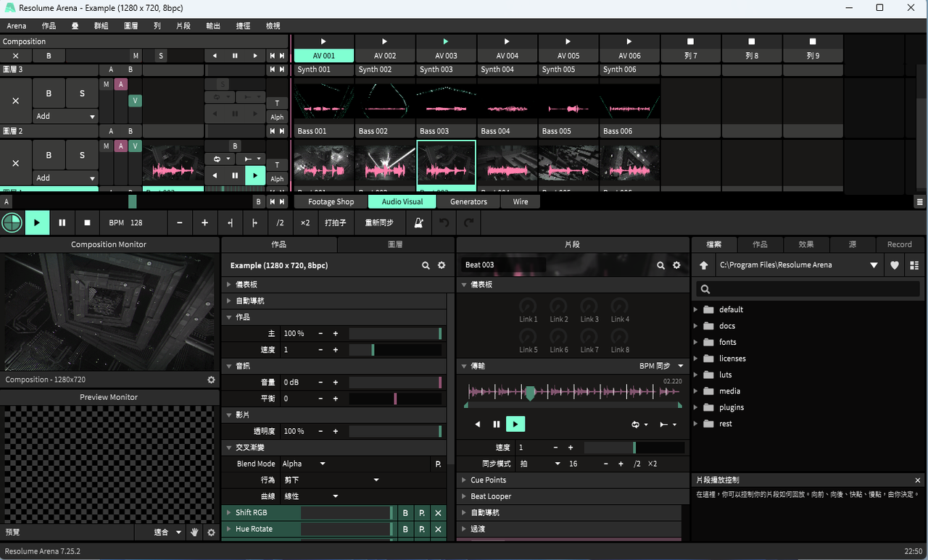
Task: Expand the media folder in file tree
Action: tap(696, 391)
